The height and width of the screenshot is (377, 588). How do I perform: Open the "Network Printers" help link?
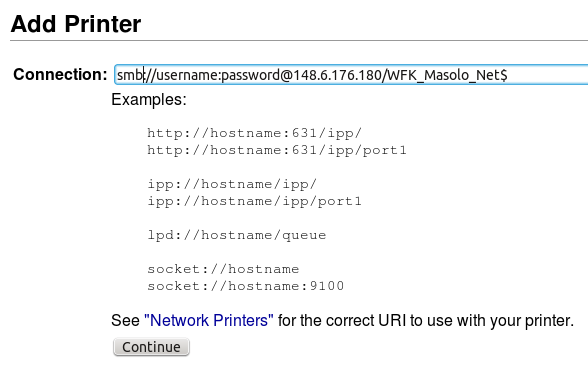pos(209,320)
